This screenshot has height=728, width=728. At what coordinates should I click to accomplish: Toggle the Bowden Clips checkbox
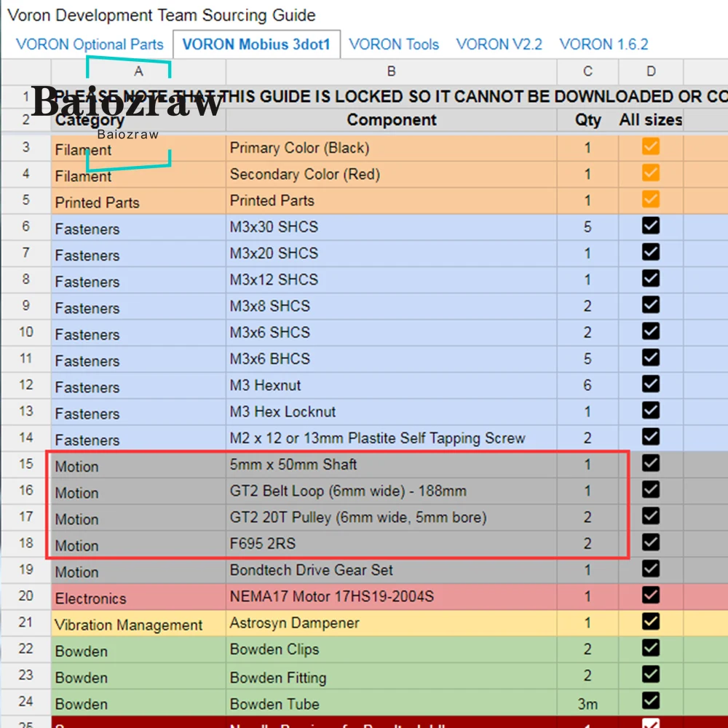click(650, 648)
